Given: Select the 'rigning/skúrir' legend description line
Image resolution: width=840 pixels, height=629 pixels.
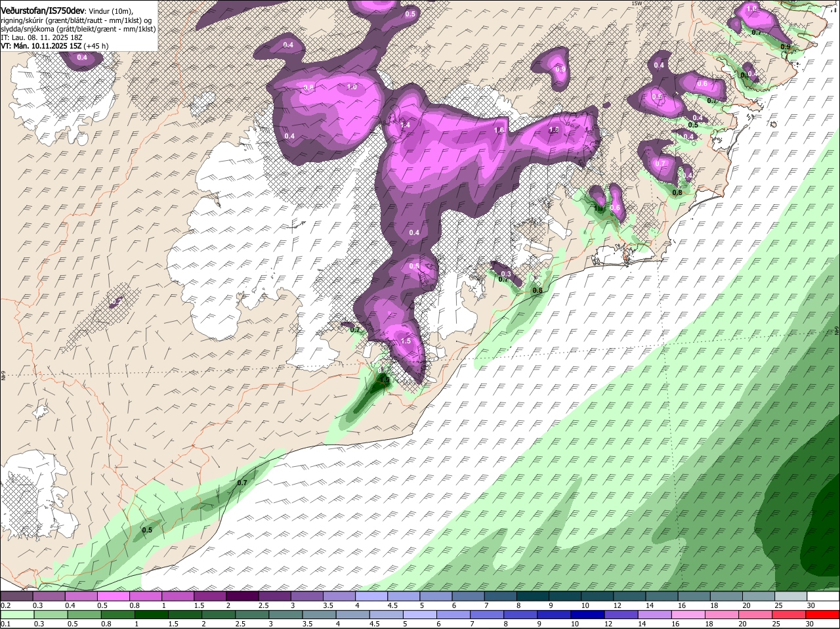Looking at the screenshot, I should point(76,20).
